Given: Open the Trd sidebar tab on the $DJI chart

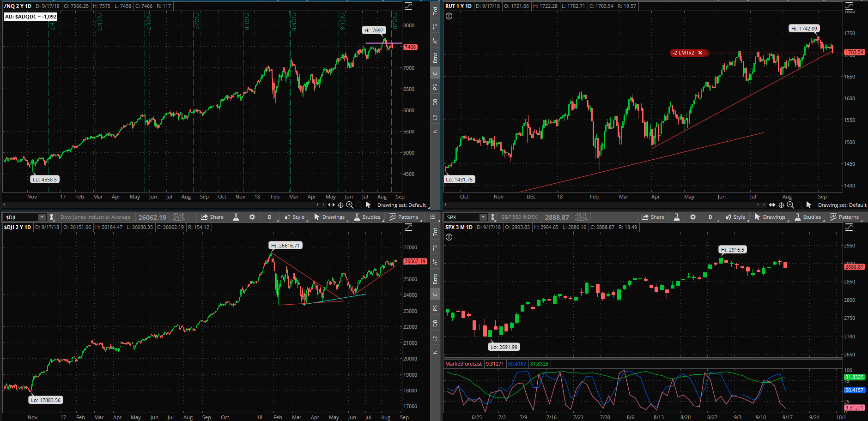Looking at the screenshot, I should pyautogui.click(x=435, y=232).
